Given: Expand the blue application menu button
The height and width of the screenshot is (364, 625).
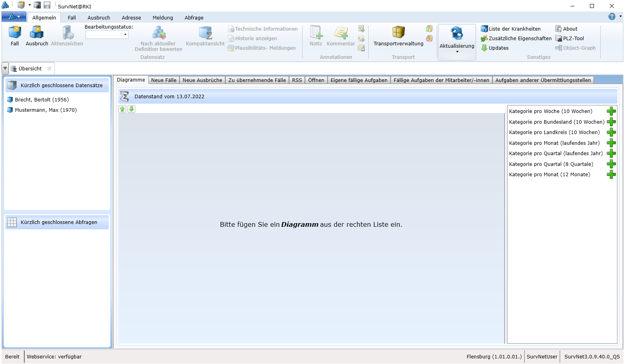Looking at the screenshot, I should (x=14, y=17).
